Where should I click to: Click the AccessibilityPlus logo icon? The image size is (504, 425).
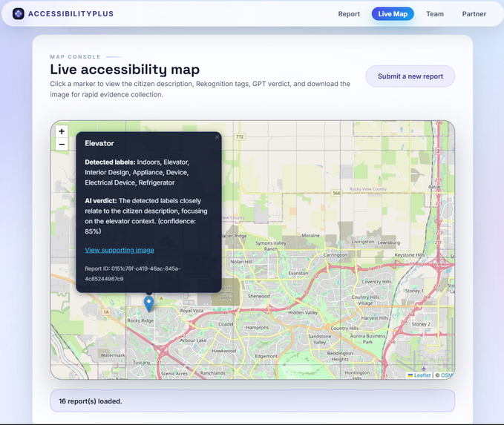click(x=19, y=14)
